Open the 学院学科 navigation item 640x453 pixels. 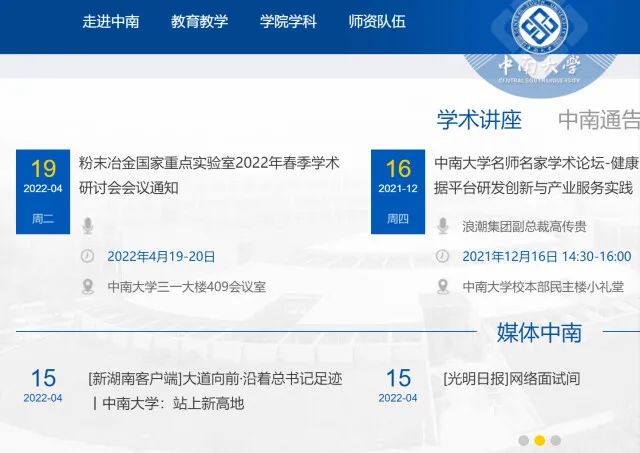point(288,21)
